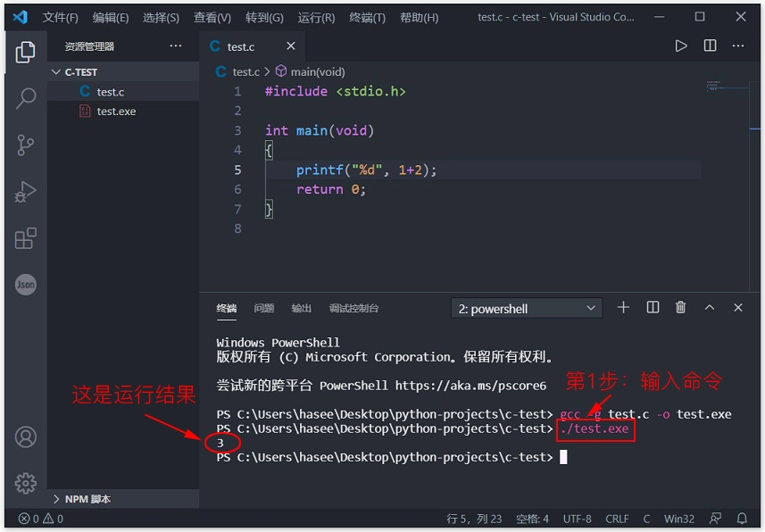Open the terminal selector showing 2: powershell
765x532 pixels.
(x=526, y=308)
